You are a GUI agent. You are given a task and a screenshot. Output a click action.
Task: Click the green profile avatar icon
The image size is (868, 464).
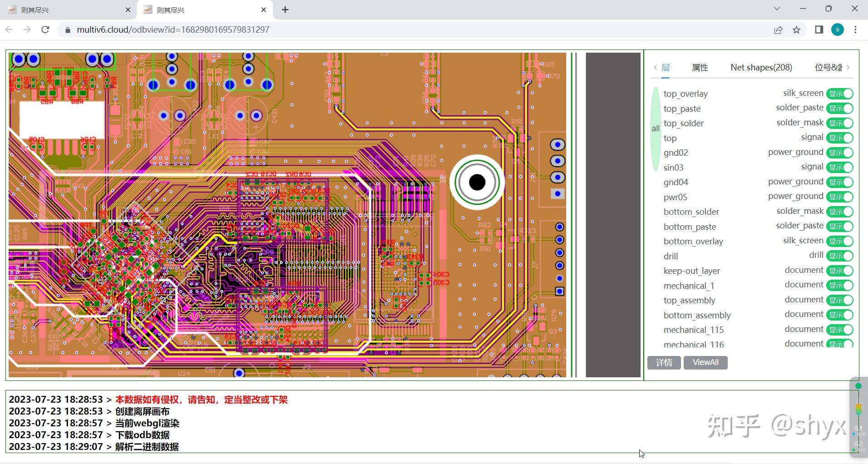[837, 30]
